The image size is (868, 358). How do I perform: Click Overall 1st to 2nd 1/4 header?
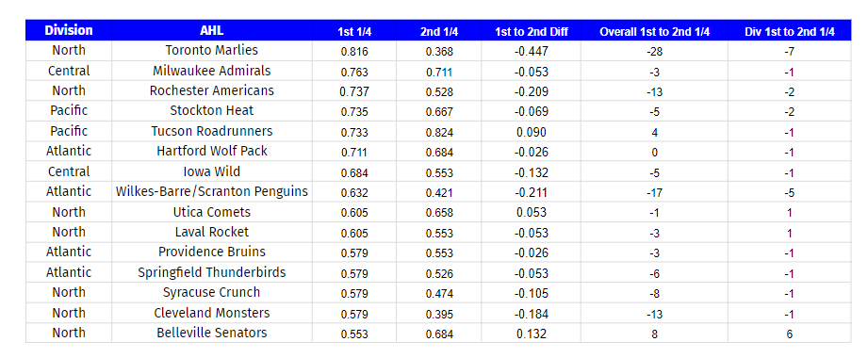click(x=654, y=31)
